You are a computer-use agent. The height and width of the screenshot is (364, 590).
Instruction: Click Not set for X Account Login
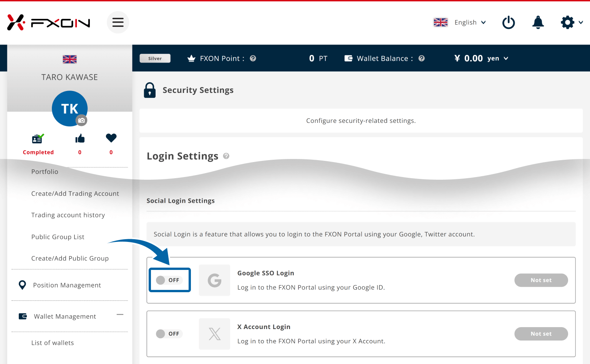coord(541,334)
